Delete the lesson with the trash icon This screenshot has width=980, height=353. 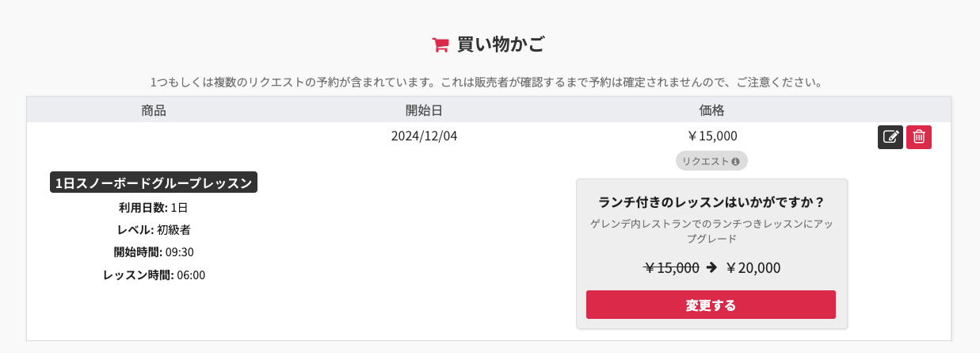[919, 137]
